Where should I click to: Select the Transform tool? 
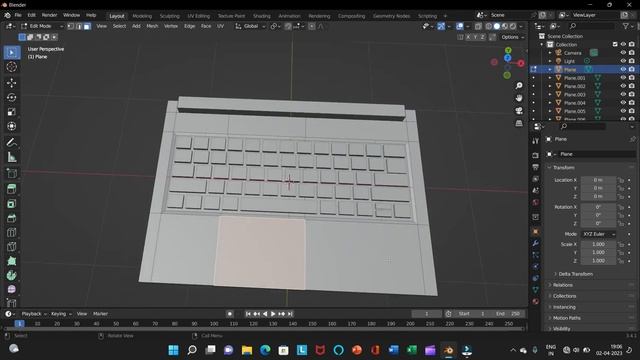pos(11,127)
